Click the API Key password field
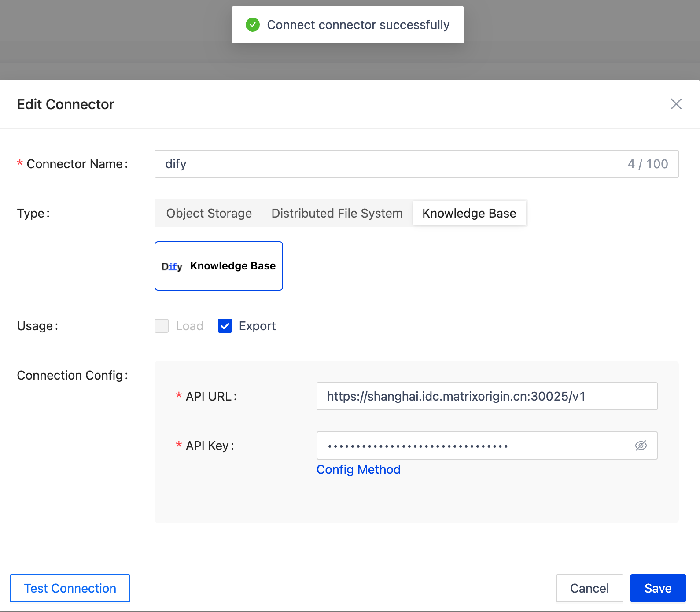Viewport: 700px width, 612px height. 487,446
